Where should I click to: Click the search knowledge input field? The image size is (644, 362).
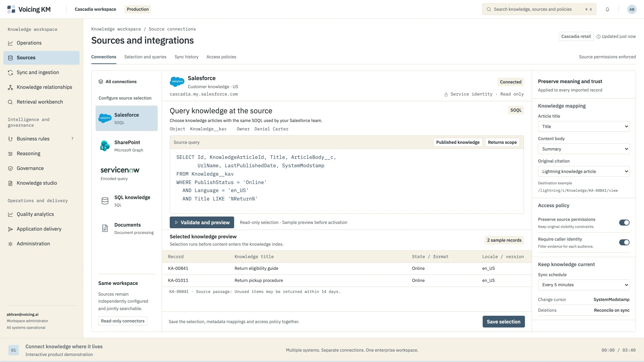click(x=539, y=9)
